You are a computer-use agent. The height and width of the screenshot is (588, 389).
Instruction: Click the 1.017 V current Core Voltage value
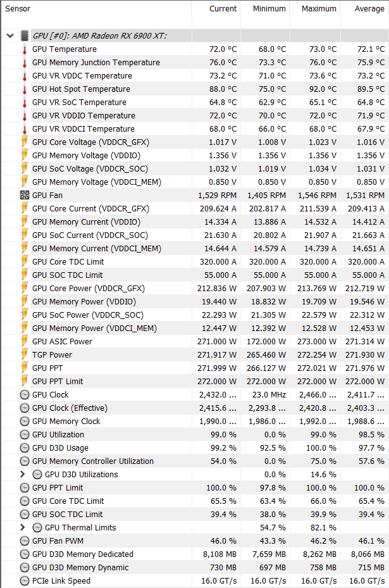click(223, 142)
